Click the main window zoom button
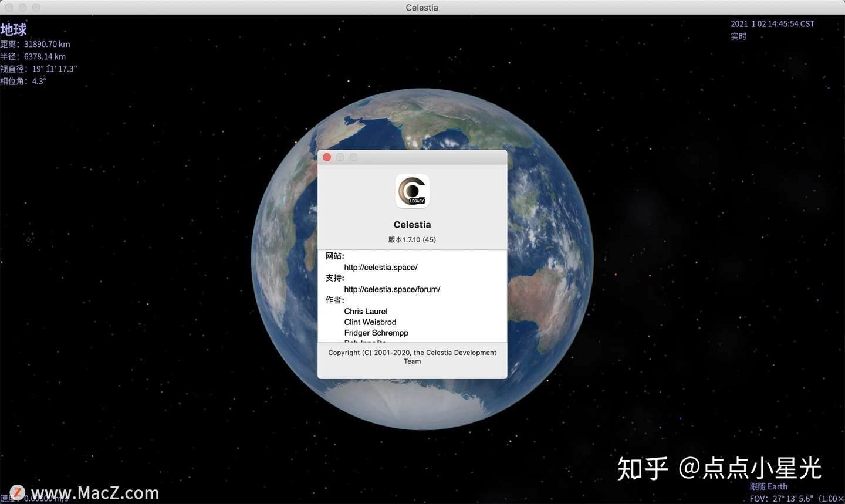This screenshot has height=504, width=845. 36,7
